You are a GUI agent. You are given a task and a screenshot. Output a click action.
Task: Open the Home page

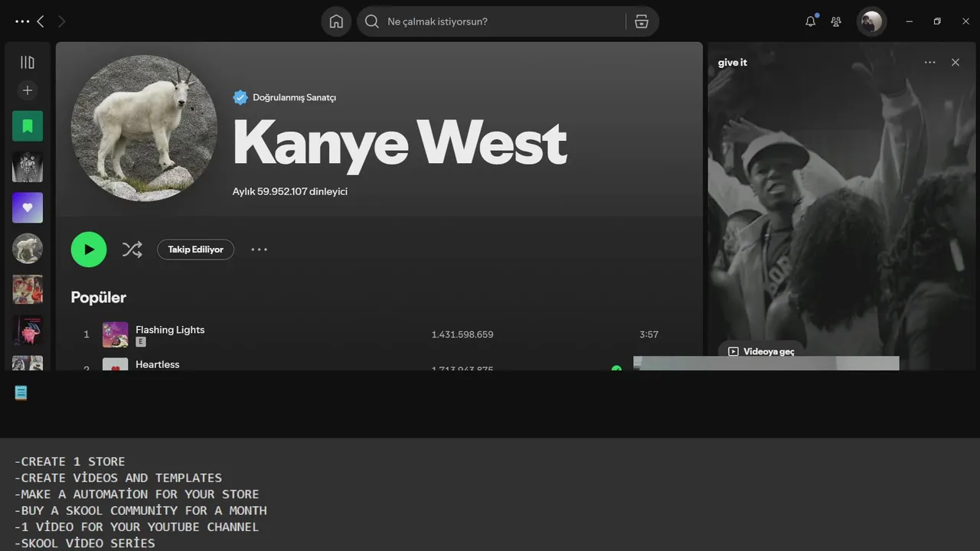coord(336,21)
